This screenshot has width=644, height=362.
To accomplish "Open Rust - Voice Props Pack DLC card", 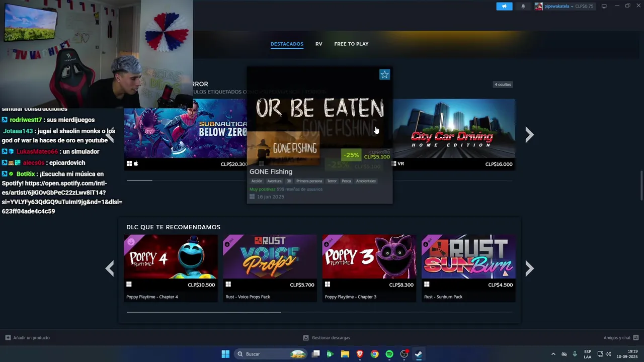I will click(270, 268).
